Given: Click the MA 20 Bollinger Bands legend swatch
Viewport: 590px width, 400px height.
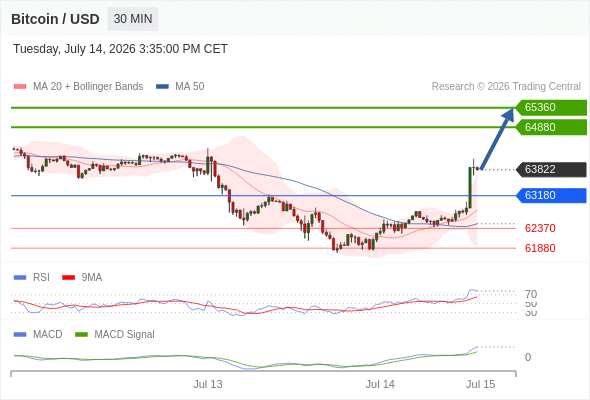Looking at the screenshot, I should [20, 87].
